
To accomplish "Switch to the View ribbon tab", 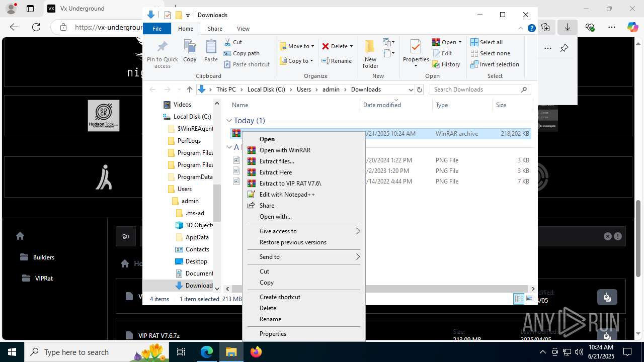I will [243, 29].
